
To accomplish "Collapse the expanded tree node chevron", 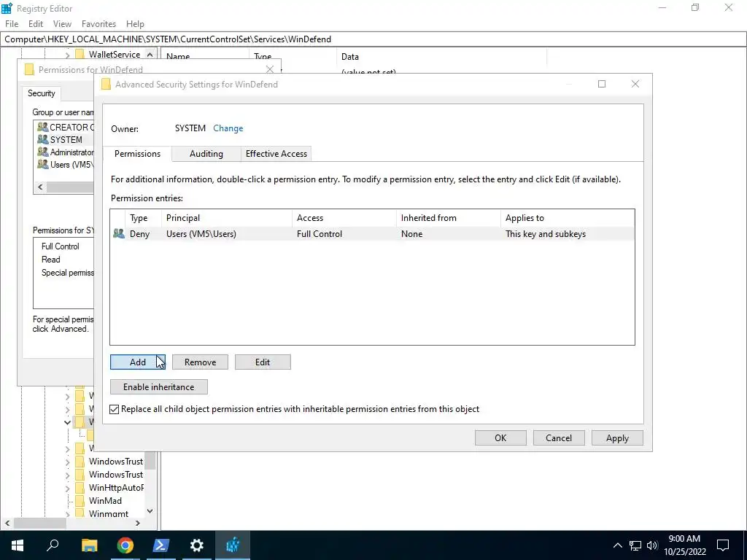I will tap(67, 422).
